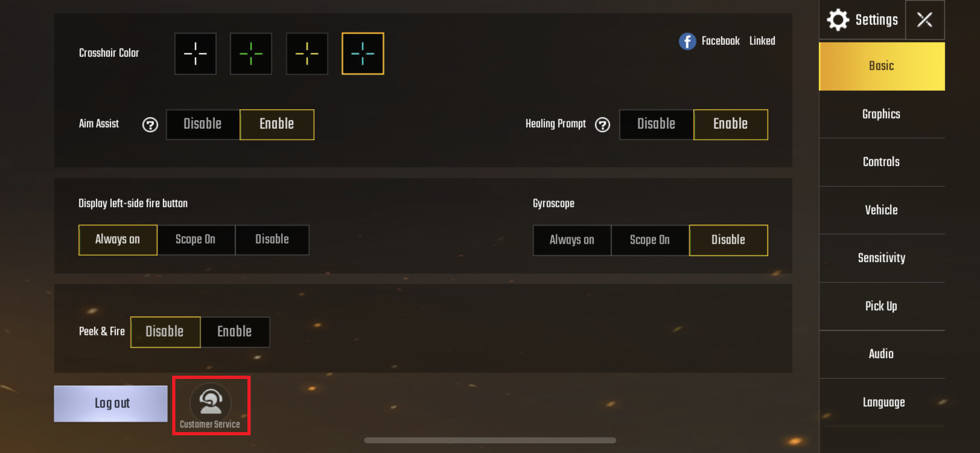The height and width of the screenshot is (453, 980).
Task: Click the Settings gear icon
Action: 838,19
